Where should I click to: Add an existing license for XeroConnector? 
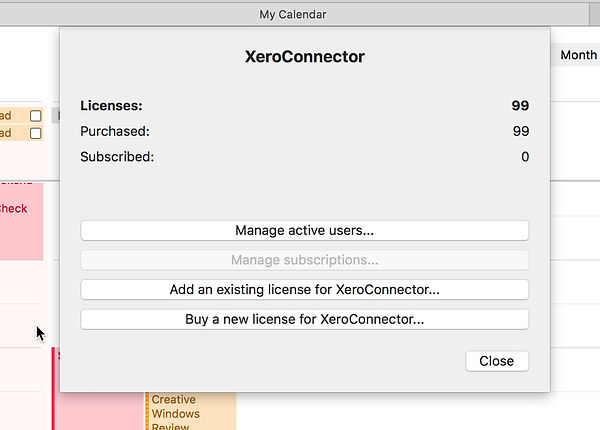(x=305, y=290)
